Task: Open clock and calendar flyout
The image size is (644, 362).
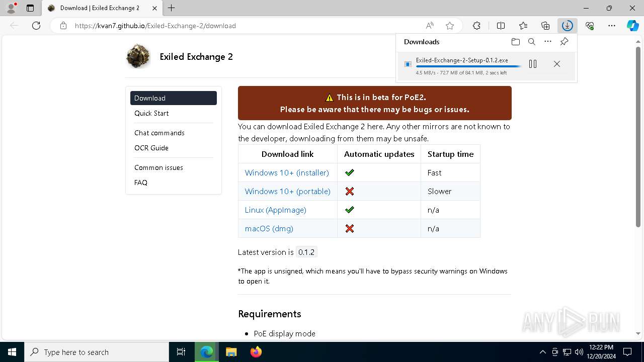Action: tap(601, 352)
